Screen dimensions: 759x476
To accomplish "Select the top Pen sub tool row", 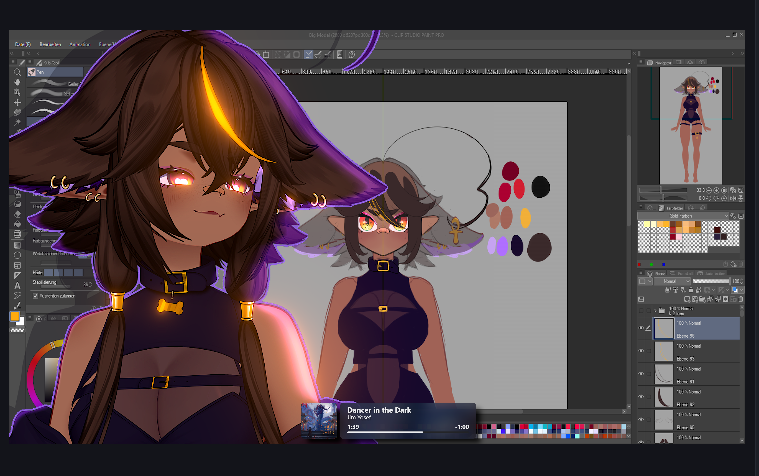I will point(55,72).
